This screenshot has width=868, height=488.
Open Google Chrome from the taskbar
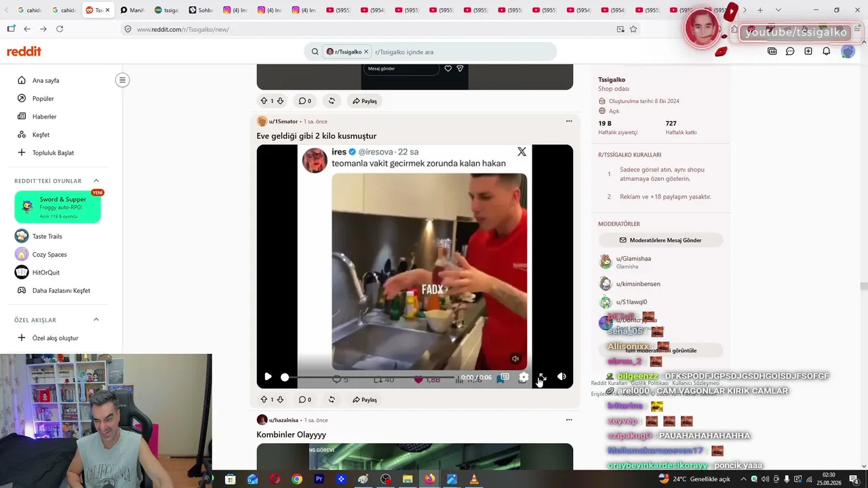click(x=297, y=479)
